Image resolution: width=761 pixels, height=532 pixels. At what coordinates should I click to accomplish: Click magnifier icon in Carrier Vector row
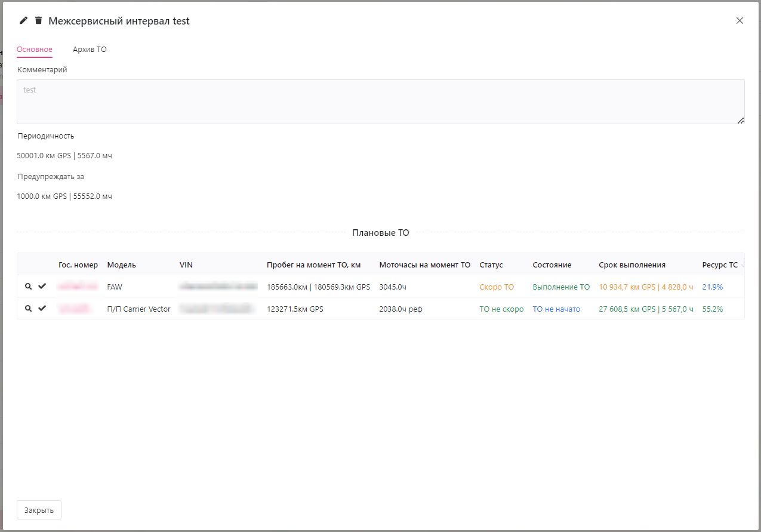[28, 309]
